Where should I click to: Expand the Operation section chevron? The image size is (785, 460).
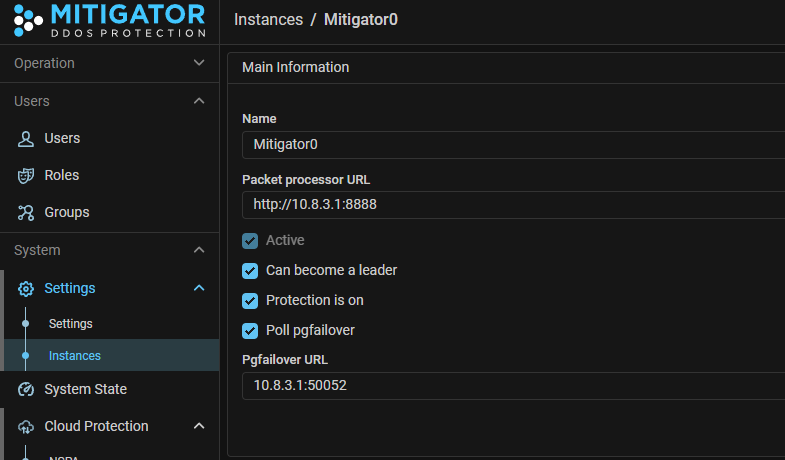[x=199, y=63]
